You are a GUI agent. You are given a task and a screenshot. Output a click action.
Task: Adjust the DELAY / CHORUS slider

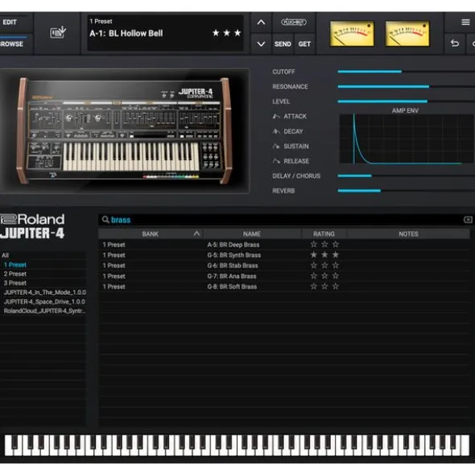406,176
